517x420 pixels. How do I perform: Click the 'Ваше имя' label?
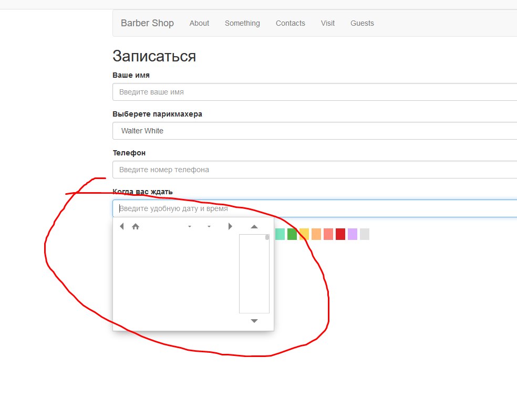click(x=131, y=75)
